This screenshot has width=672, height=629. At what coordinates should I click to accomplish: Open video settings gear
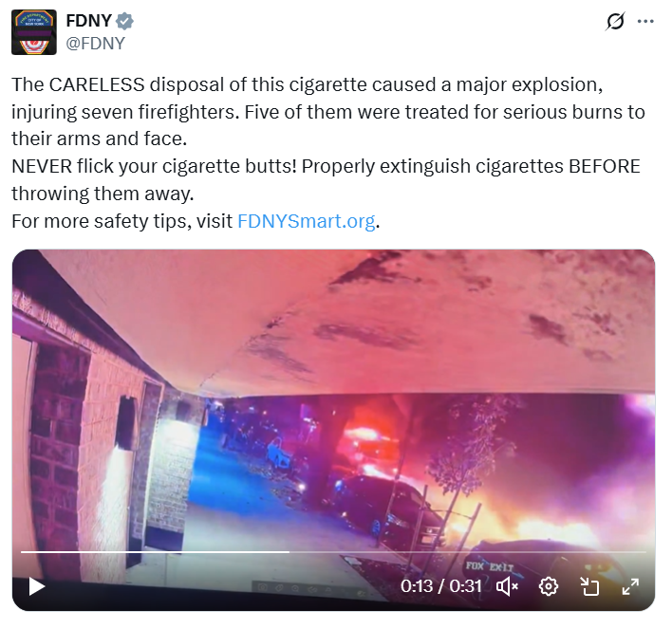[549, 586]
